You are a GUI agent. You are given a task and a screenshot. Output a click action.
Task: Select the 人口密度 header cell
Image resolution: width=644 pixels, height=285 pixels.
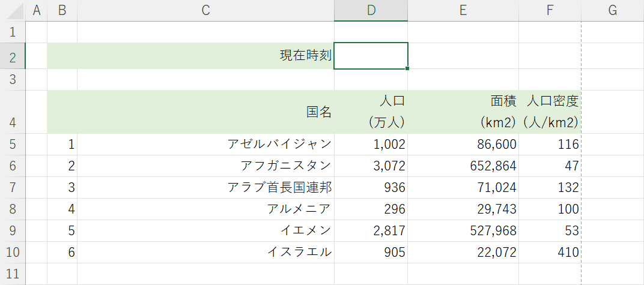(x=550, y=112)
